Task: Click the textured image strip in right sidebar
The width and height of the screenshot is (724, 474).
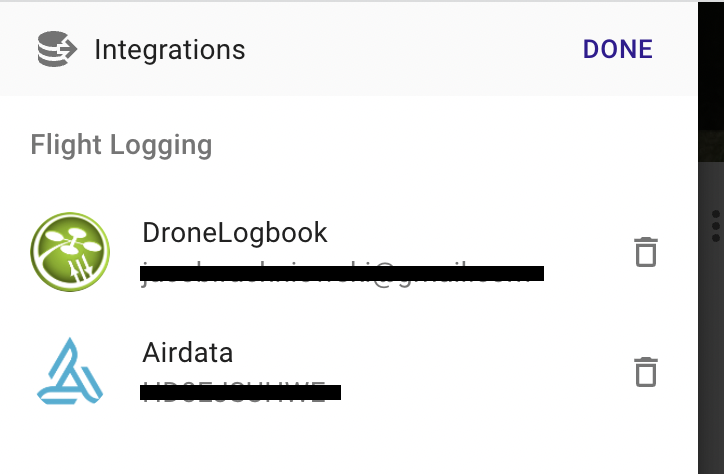Action: point(711,146)
